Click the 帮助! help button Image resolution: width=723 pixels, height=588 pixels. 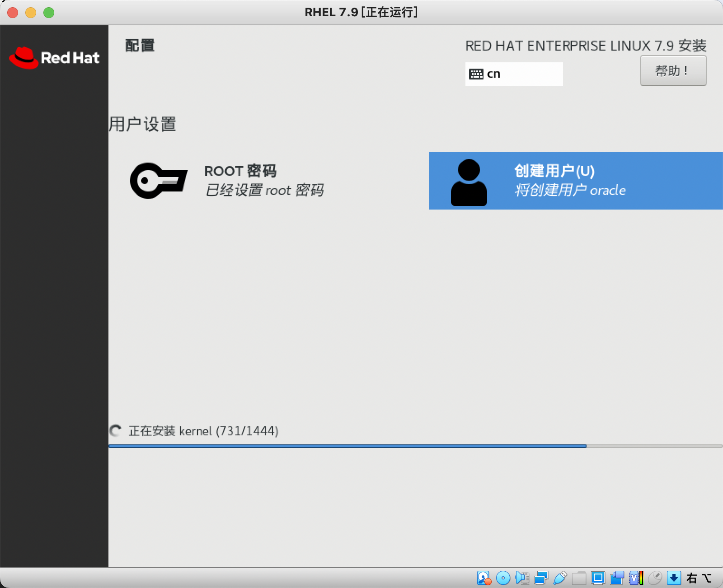coord(673,70)
